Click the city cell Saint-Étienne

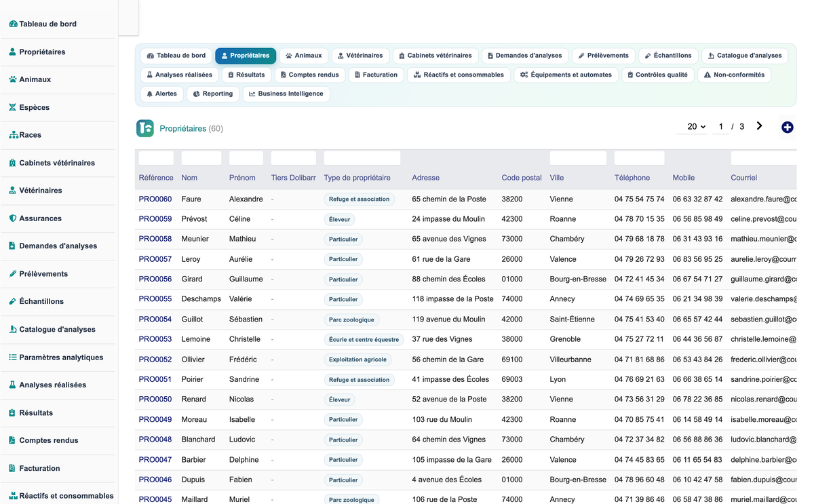(x=572, y=319)
